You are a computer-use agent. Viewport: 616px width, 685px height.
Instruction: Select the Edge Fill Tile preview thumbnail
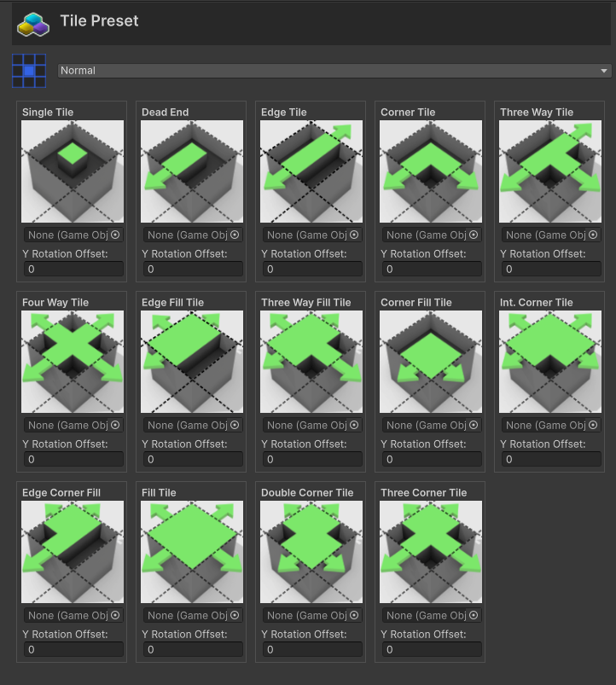click(x=192, y=362)
